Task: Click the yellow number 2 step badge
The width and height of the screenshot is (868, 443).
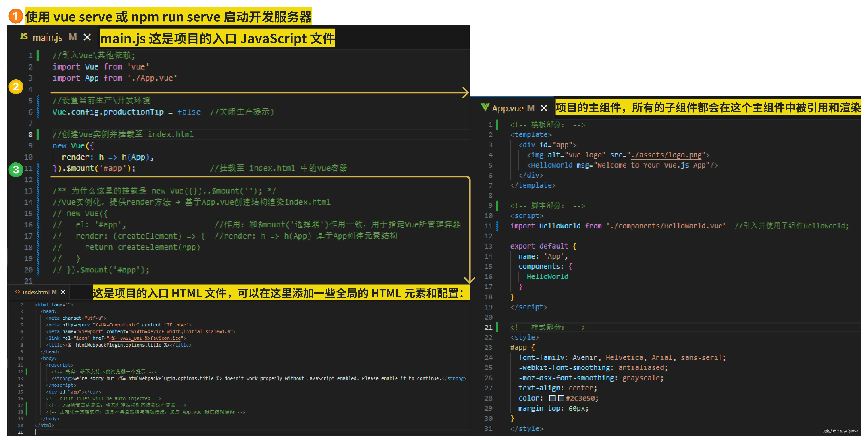Action: [x=16, y=87]
